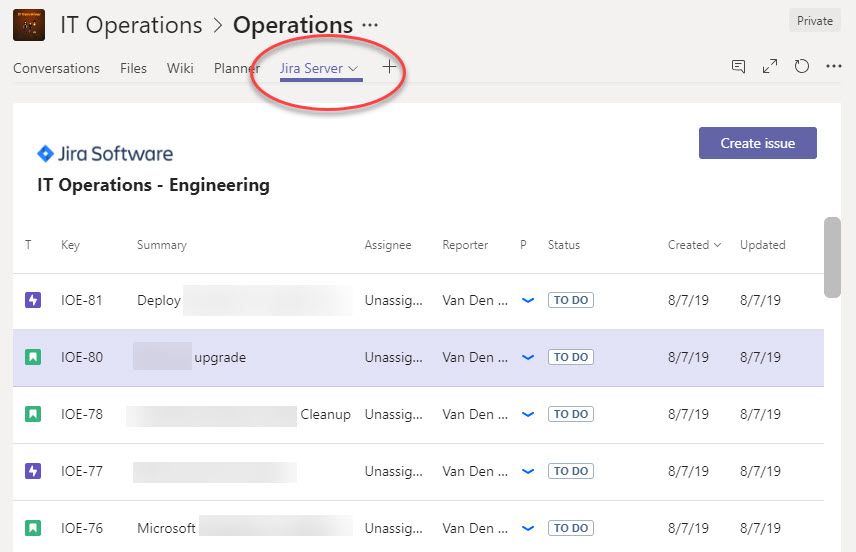Click the IT Operations team avatar
The width and height of the screenshot is (856, 552).
click(29, 25)
